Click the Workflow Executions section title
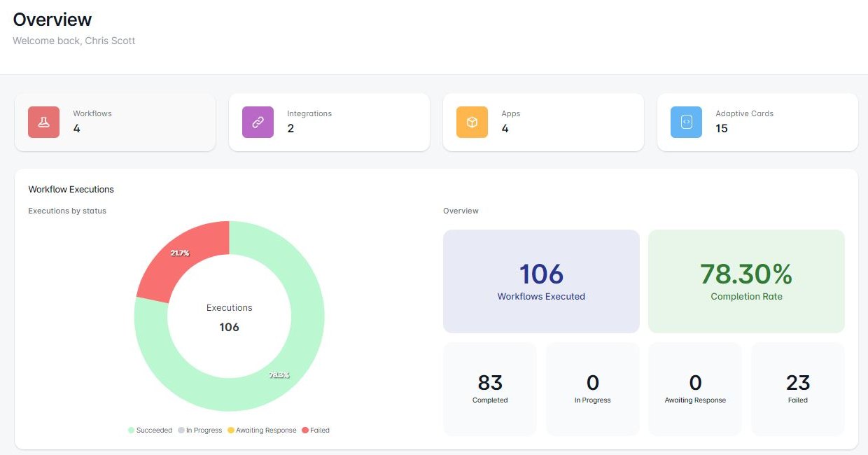 click(71, 189)
